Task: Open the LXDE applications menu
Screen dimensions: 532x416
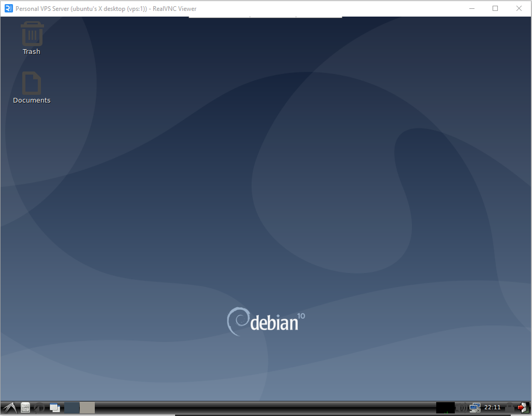Action: point(9,408)
